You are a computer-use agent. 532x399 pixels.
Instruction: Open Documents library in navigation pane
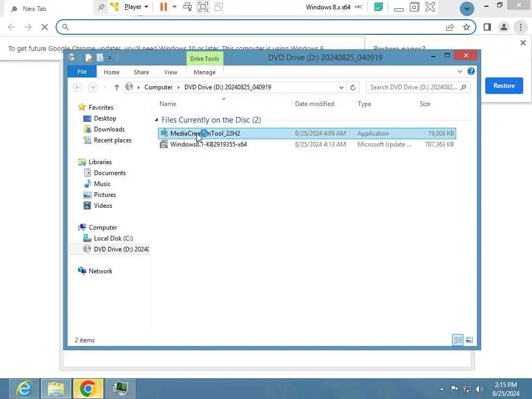coord(110,173)
